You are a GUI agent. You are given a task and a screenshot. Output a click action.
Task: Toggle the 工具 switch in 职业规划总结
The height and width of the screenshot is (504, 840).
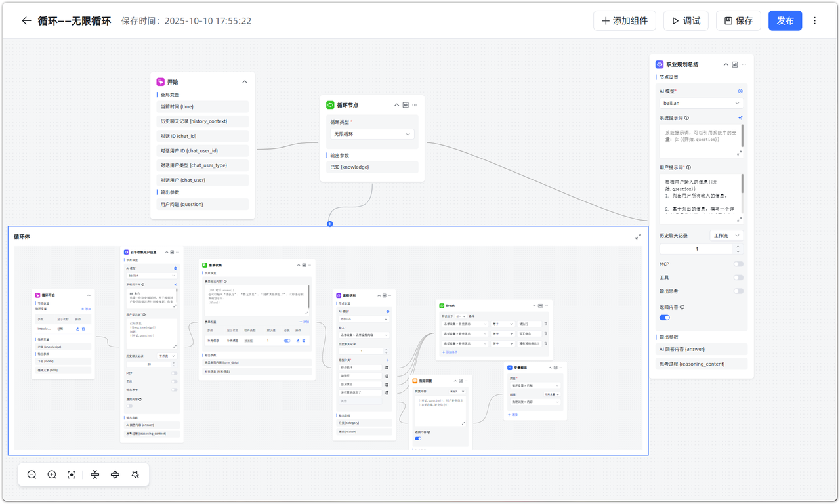(x=738, y=278)
